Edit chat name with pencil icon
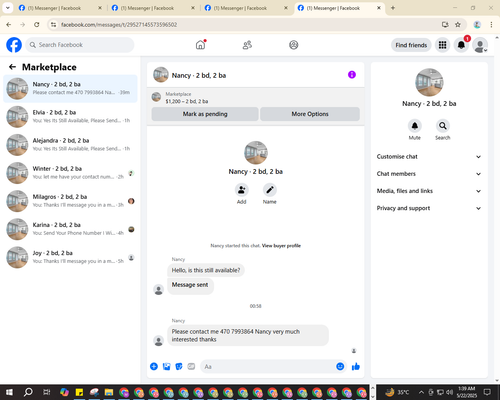500x400 pixels. 270,190
